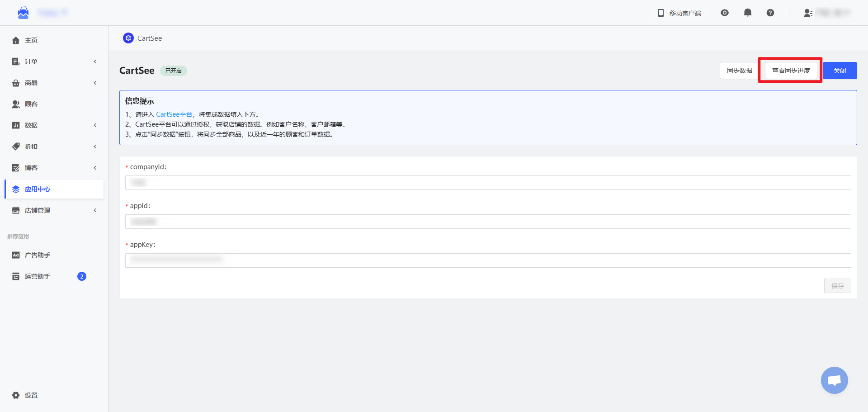Click the home (主页) icon in sidebar

point(16,40)
